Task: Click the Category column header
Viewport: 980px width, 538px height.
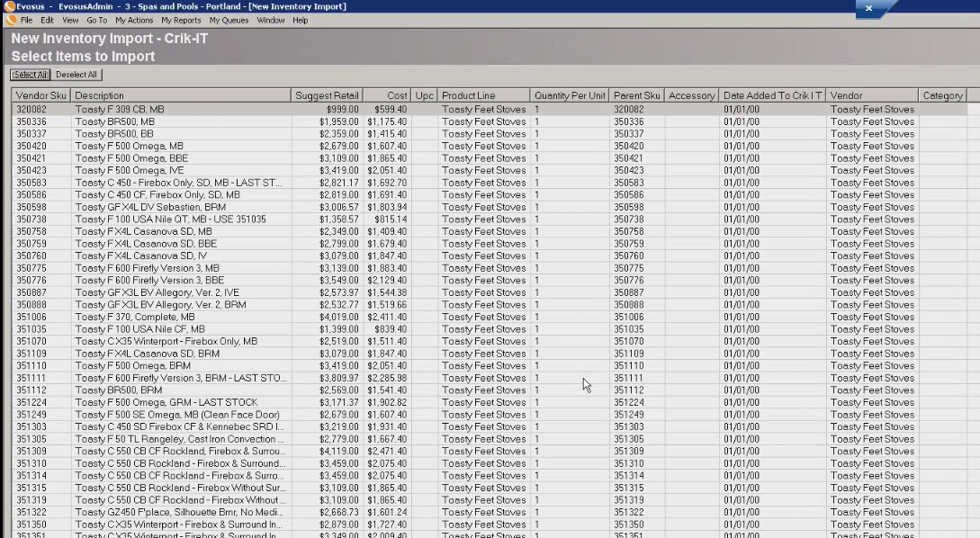Action: [942, 95]
